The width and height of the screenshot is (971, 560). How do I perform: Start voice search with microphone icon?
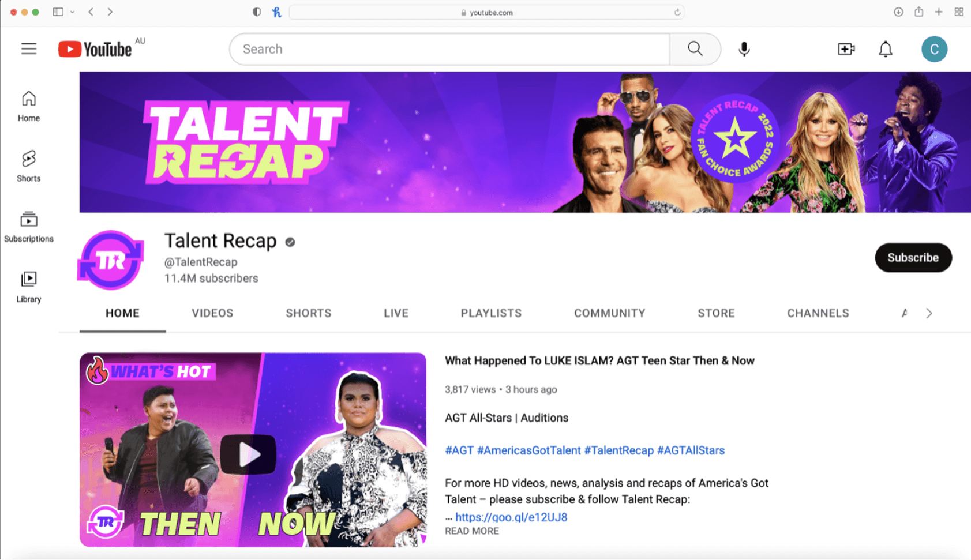pos(744,49)
